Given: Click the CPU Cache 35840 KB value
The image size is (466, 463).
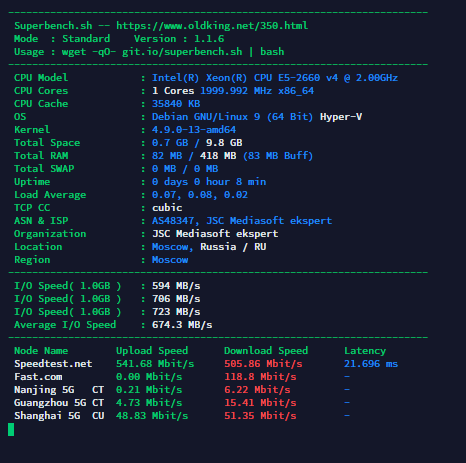Looking at the screenshot, I should tap(176, 104).
